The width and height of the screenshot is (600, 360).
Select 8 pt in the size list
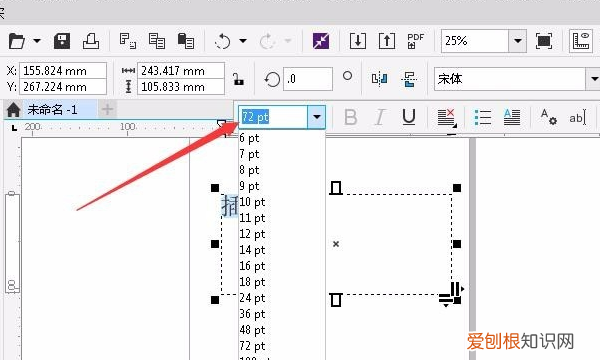282,170
